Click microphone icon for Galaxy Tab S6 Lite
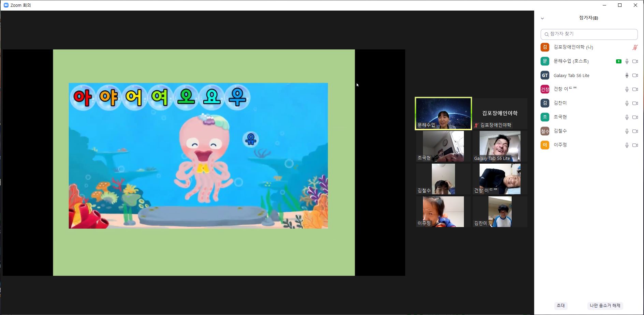This screenshot has height=315, width=644. click(x=627, y=75)
